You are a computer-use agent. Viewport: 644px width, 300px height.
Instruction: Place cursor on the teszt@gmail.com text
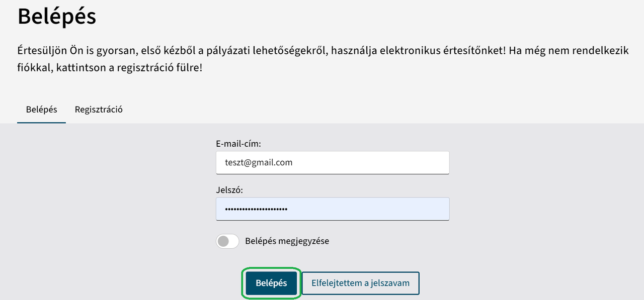coord(259,163)
